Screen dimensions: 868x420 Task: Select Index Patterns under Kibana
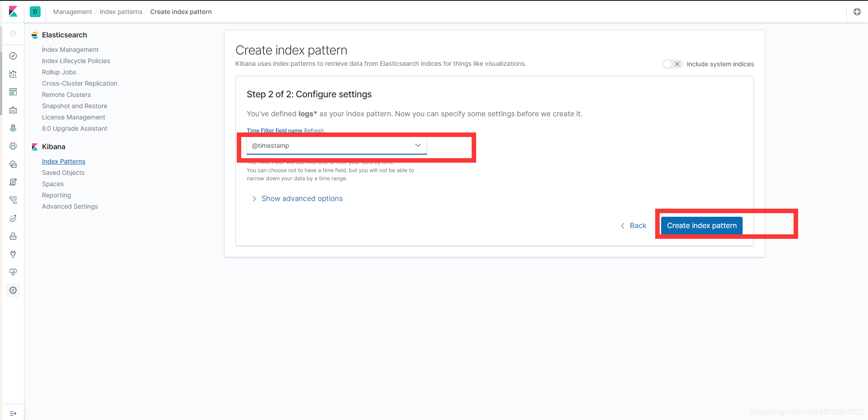click(x=64, y=161)
